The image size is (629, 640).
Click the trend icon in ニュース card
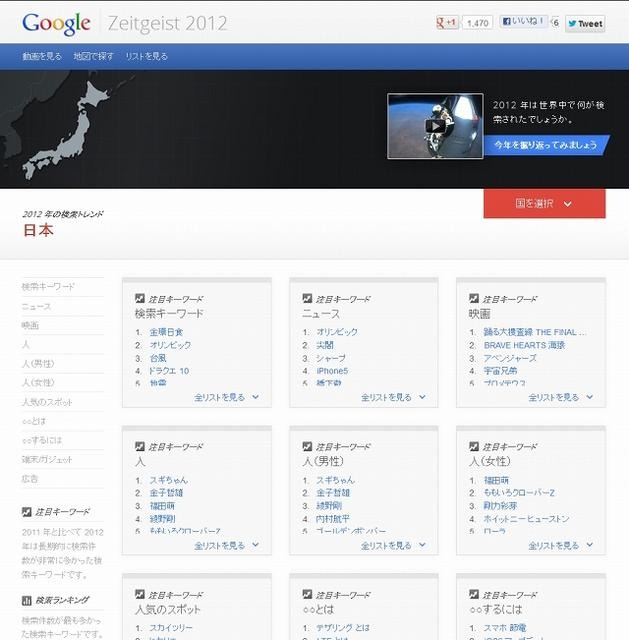tap(307, 298)
